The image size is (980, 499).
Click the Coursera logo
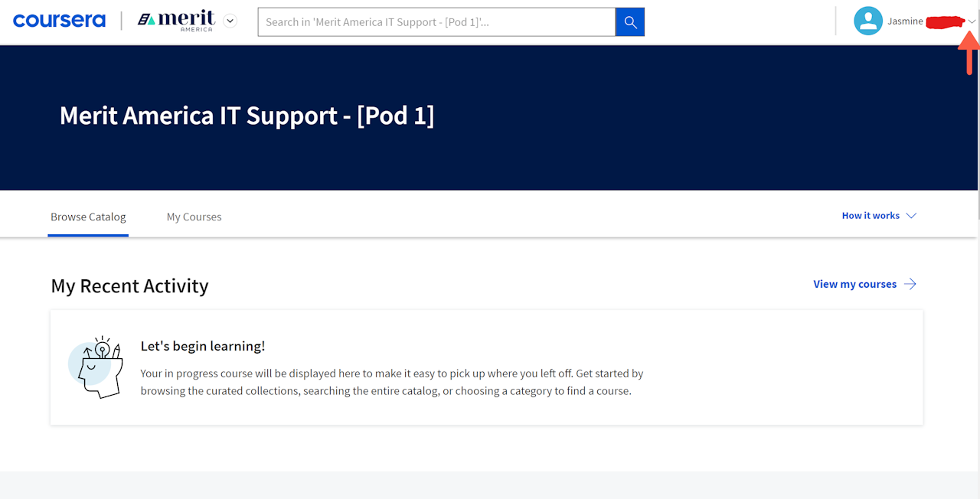(59, 21)
